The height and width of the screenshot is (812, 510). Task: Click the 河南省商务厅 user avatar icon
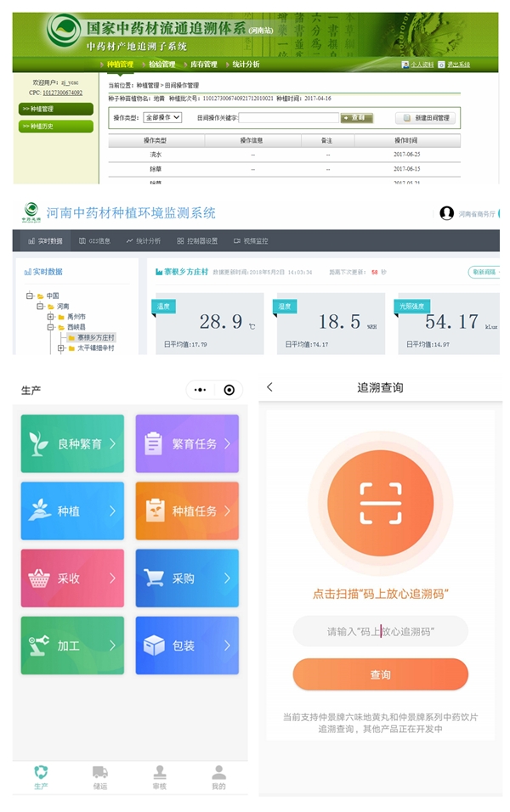(446, 213)
